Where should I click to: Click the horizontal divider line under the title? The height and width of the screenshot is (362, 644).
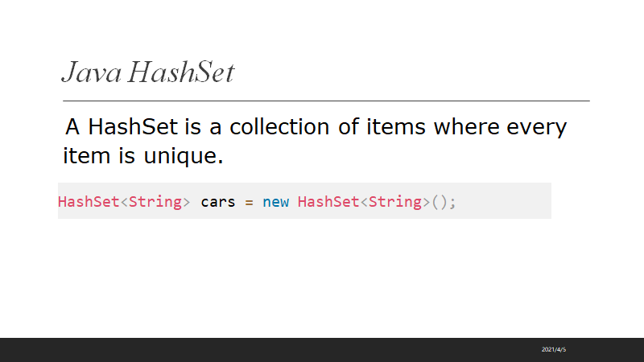pos(326,101)
